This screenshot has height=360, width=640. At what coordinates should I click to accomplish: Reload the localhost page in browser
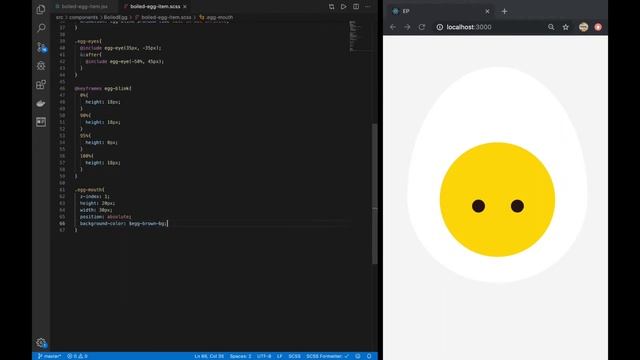[422, 27]
